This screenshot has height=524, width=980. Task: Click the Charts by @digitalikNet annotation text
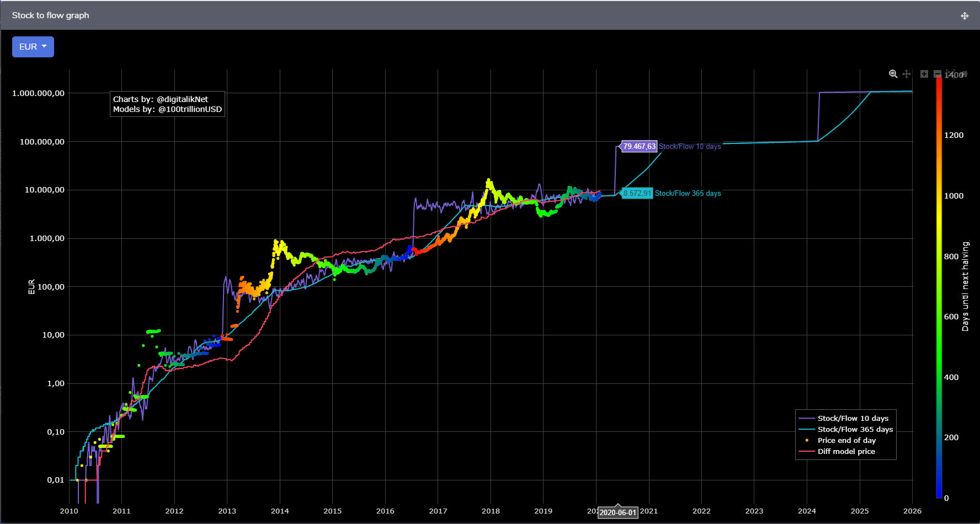click(161, 99)
